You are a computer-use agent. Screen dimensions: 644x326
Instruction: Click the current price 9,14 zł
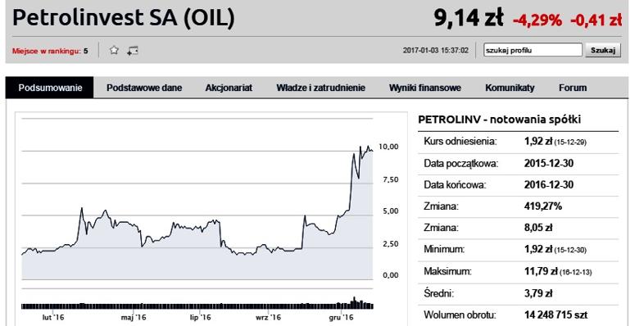coord(468,18)
